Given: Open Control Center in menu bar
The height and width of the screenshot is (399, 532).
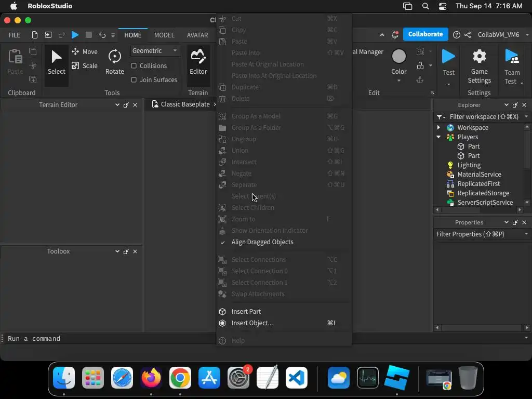Looking at the screenshot, I should [443, 6].
